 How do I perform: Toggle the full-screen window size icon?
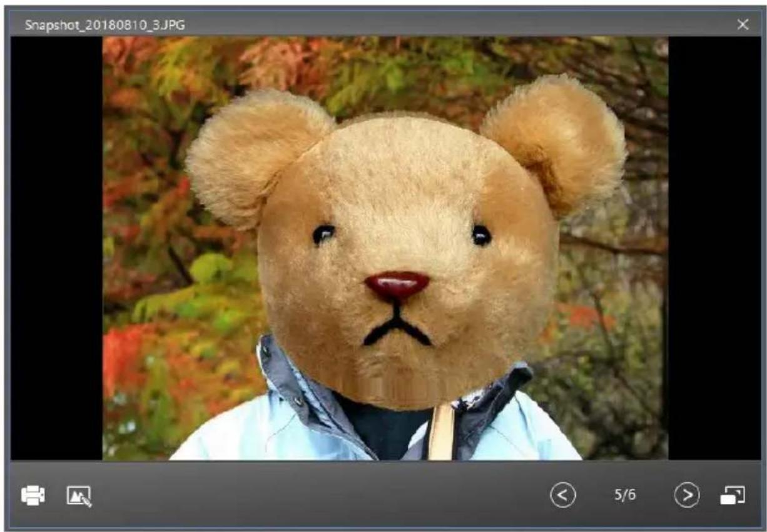[733, 496]
